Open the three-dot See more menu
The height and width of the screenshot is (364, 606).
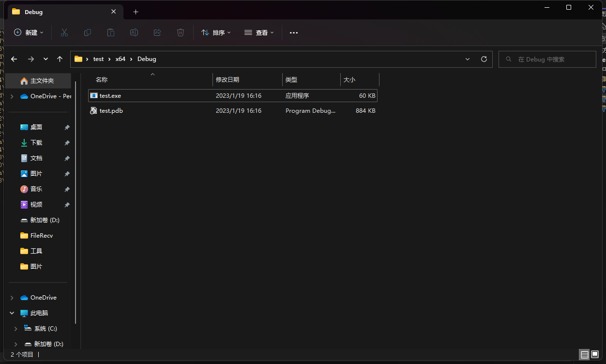coord(294,32)
